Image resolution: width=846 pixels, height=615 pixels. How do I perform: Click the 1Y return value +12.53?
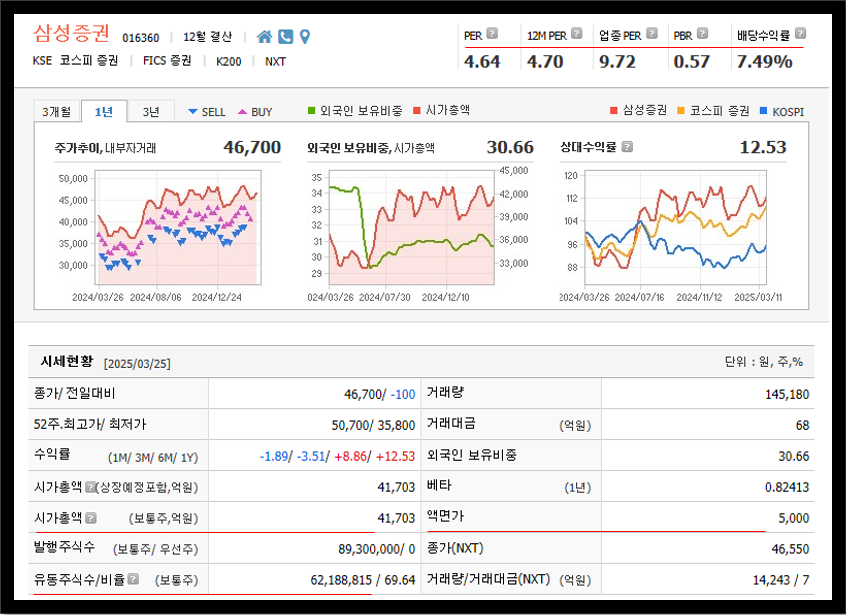point(395,456)
